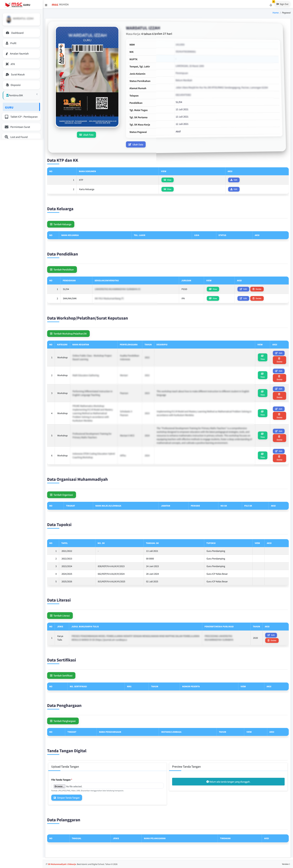
Task: Open ATK tools icon in sidebar
Action: click(7, 64)
